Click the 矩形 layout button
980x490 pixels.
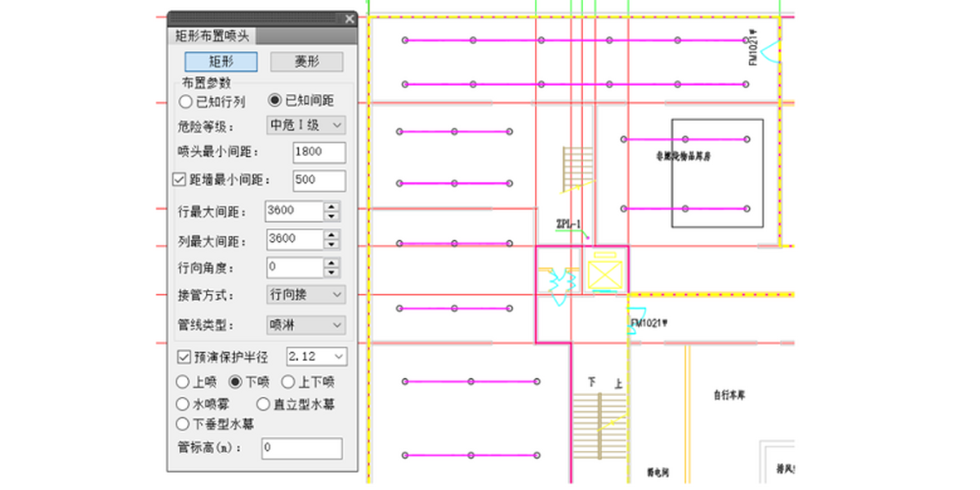tap(221, 61)
